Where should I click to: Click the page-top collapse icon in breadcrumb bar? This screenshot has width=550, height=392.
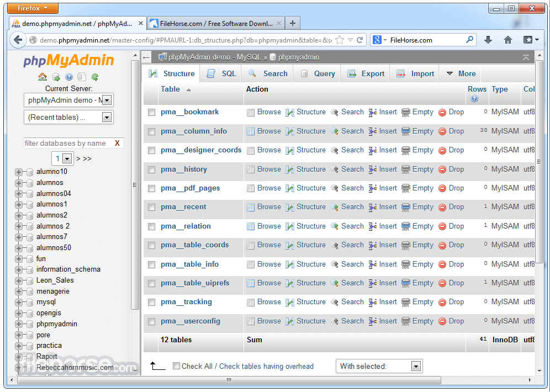pos(526,57)
